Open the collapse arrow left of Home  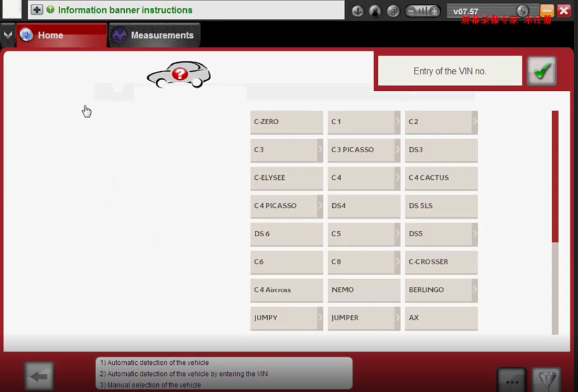8,35
